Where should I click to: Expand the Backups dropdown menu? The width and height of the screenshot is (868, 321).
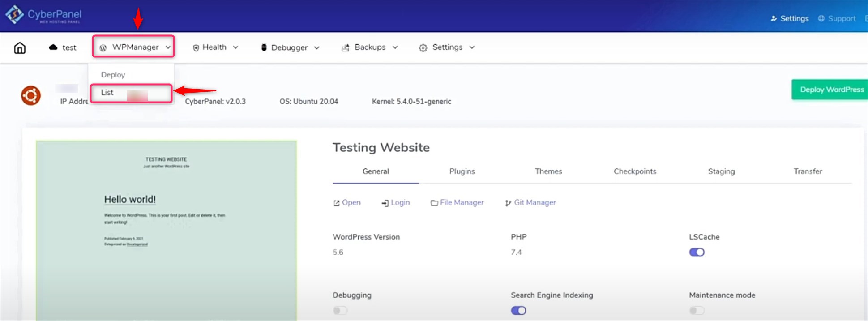pos(370,47)
